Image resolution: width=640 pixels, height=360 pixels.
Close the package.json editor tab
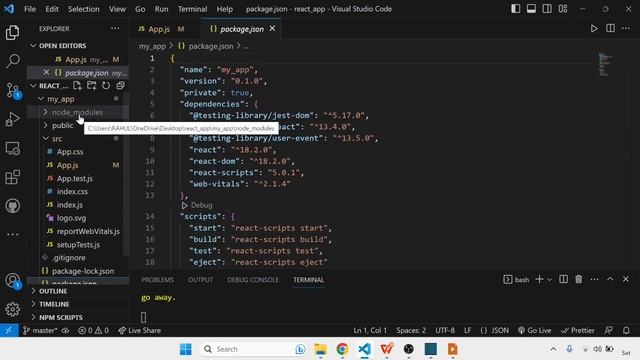[272, 29]
